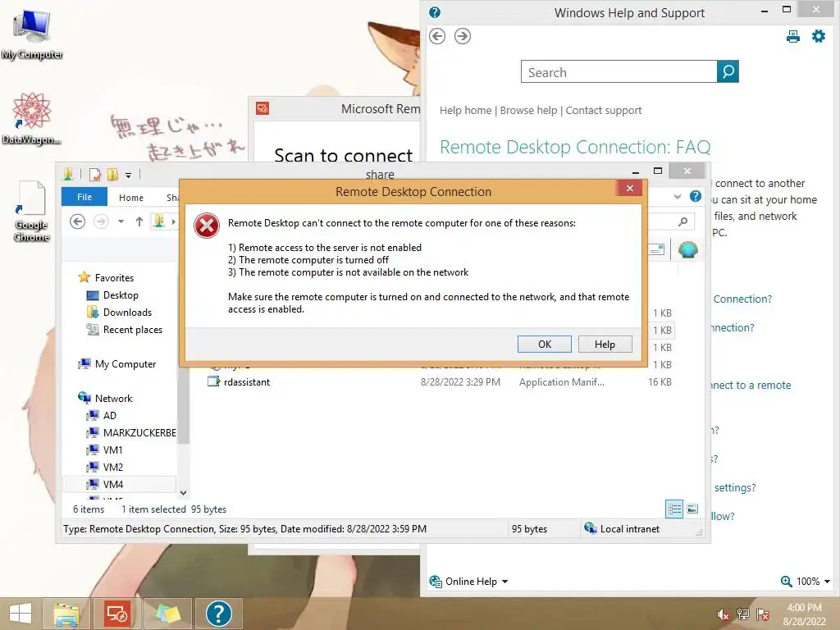
Task: Click the blue Help icon in File Explorer
Action: coord(696,196)
